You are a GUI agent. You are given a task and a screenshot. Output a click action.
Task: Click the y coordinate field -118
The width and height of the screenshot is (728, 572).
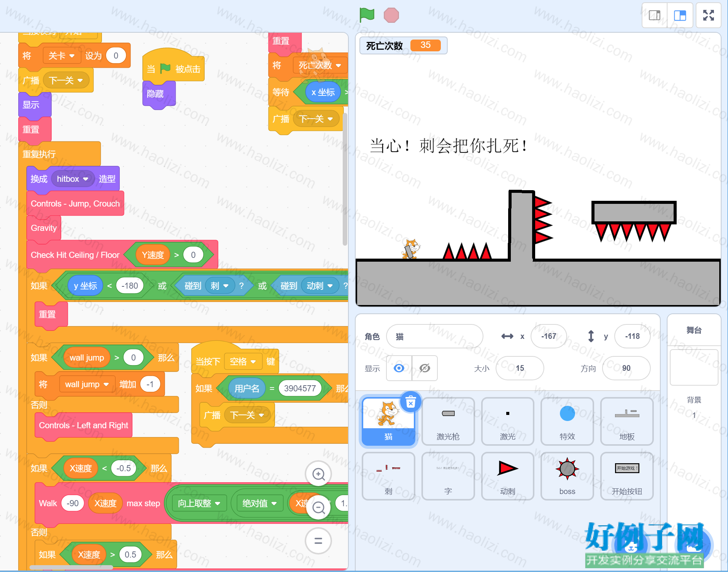pos(632,336)
